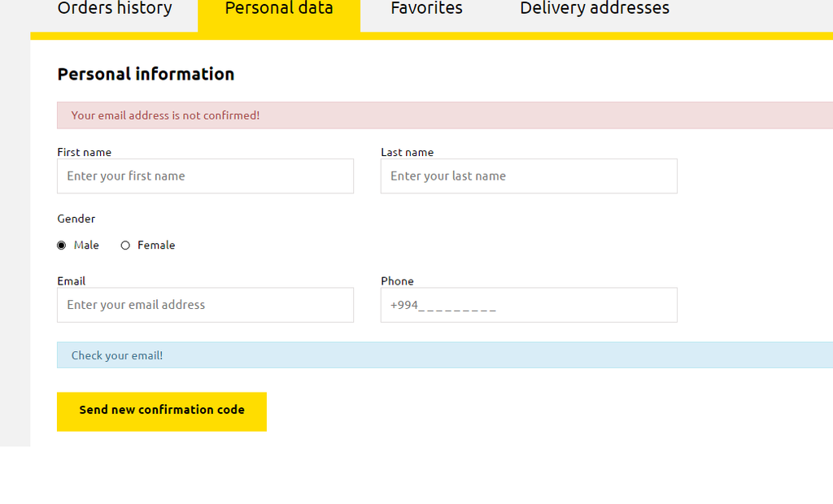Click the 'Female' label text

pos(156,245)
